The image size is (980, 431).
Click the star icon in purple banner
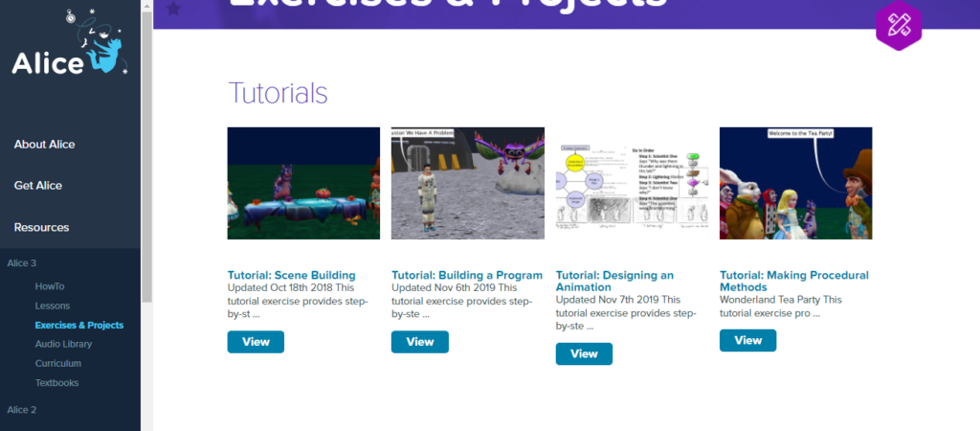click(174, 8)
